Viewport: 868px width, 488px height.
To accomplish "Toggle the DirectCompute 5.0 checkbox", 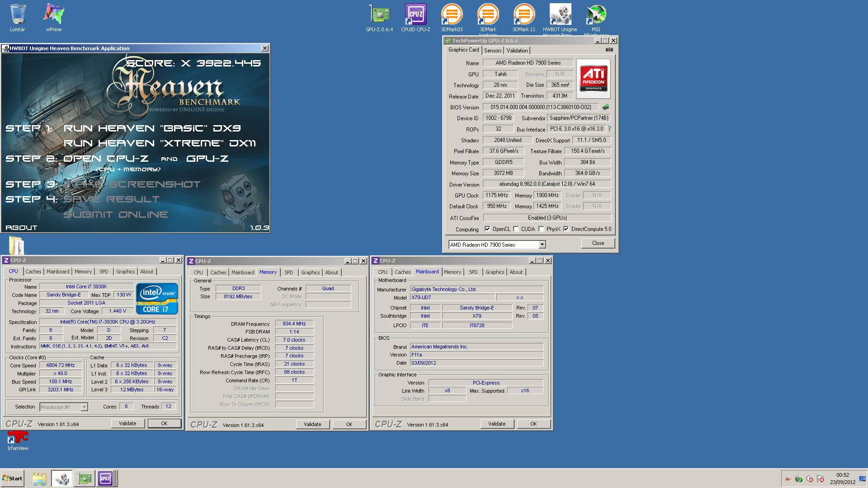I will (x=566, y=229).
